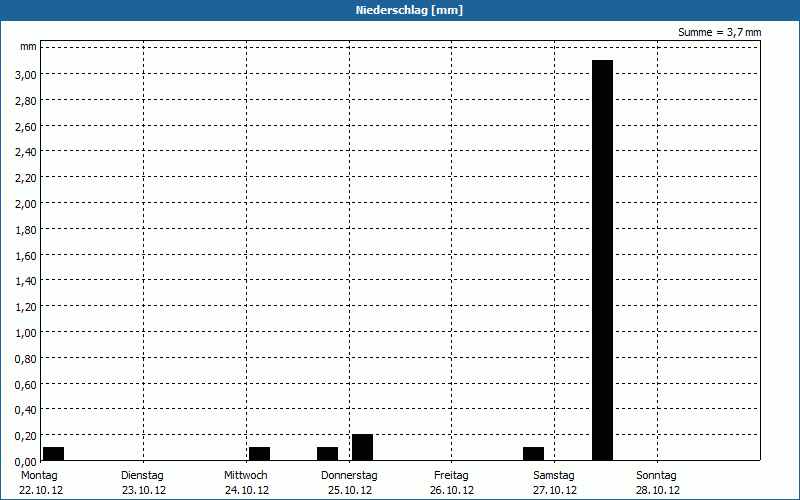Viewport: 800px width, 500px height.
Task: Click the 1,20 y-axis value
Action: [26, 307]
